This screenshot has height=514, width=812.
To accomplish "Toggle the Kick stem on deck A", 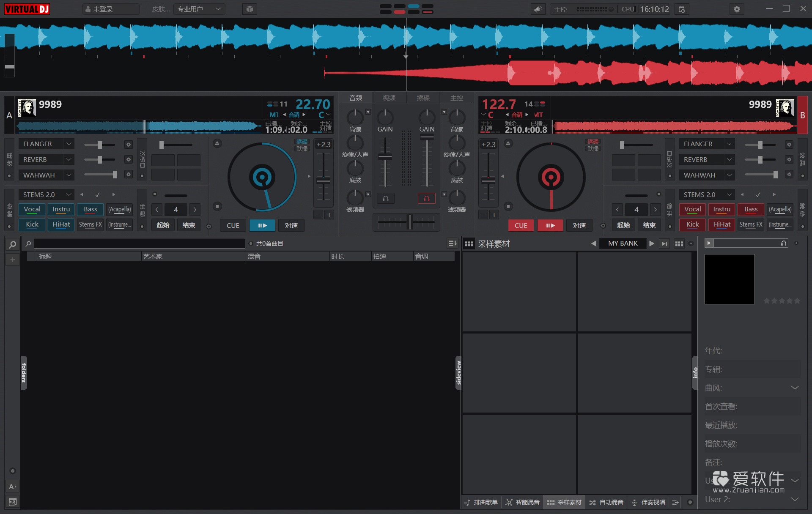I will 32,224.
